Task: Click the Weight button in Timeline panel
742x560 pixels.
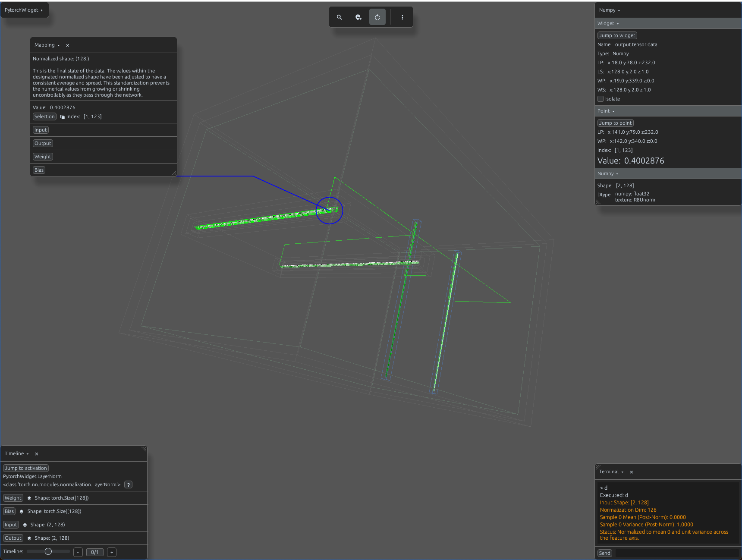Action: 13,498
